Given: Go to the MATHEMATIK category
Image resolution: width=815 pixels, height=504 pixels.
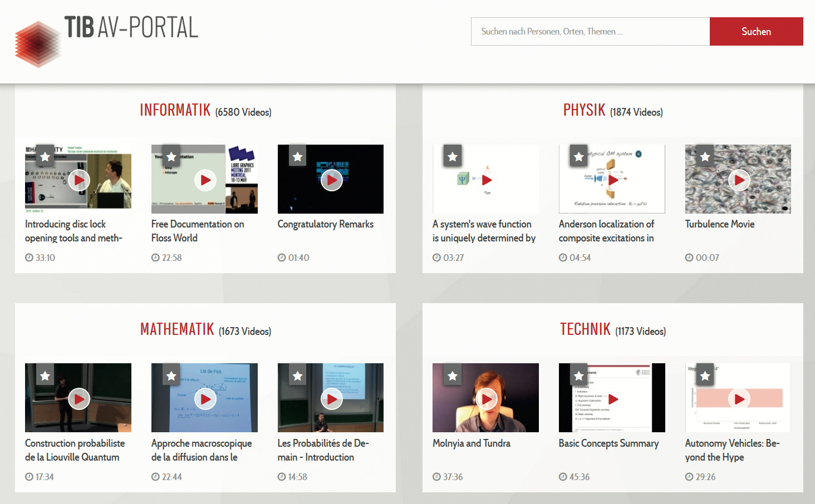Looking at the screenshot, I should [177, 329].
